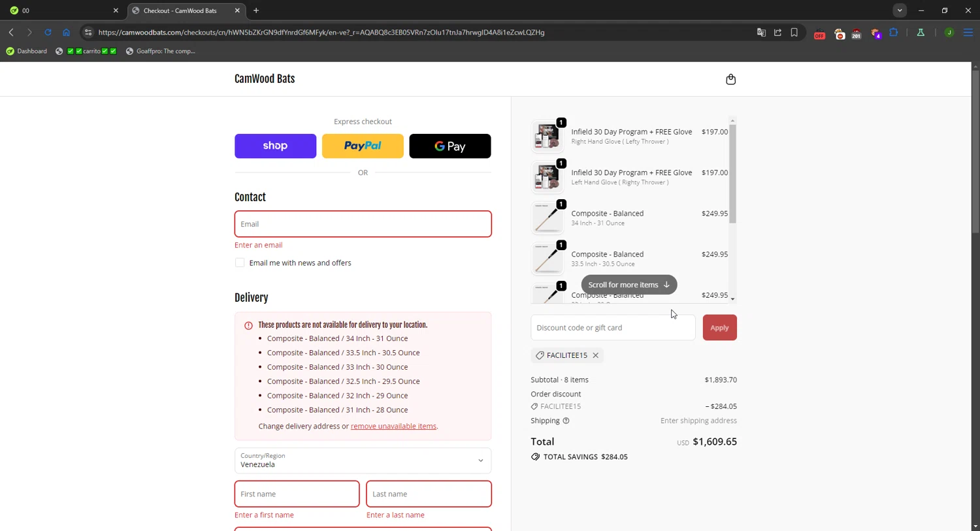Toggle Email me with news and offers
Screen dimensions: 980x531
(x=240, y=263)
